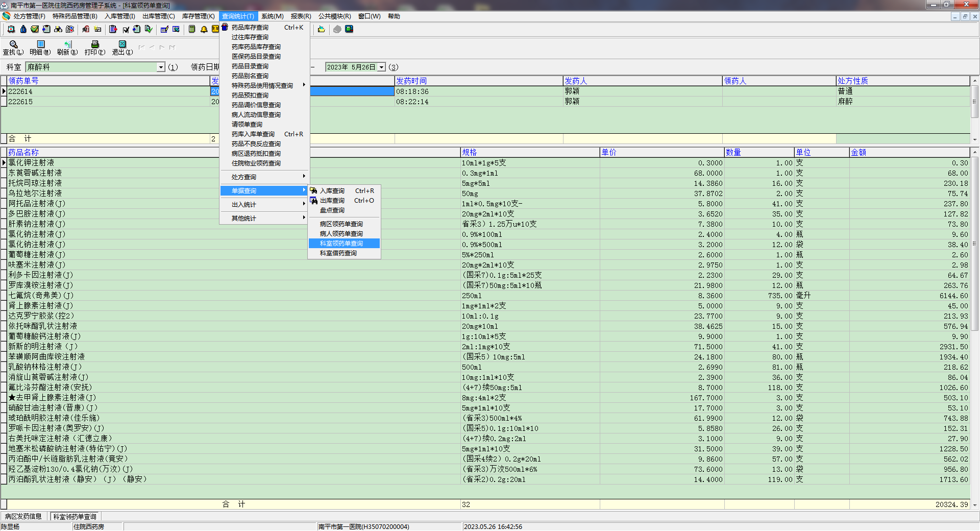Sort by the 领药单号 column header
Screen dimensions: 980x531
tap(108, 81)
